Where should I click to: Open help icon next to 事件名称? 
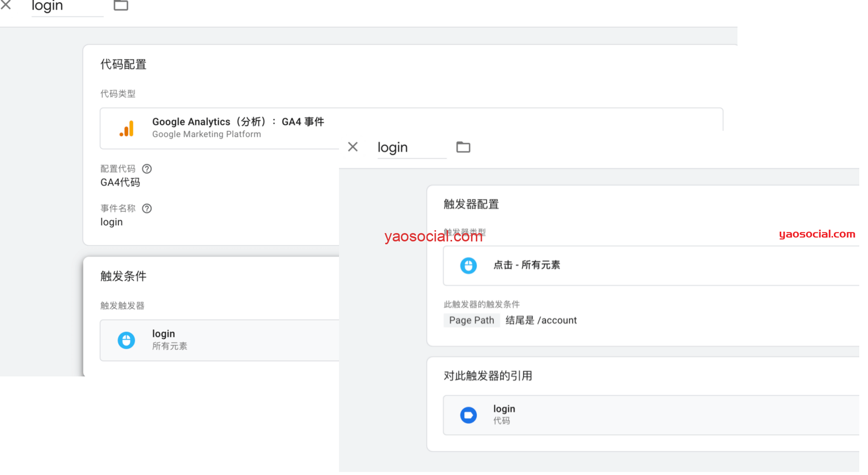(147, 208)
